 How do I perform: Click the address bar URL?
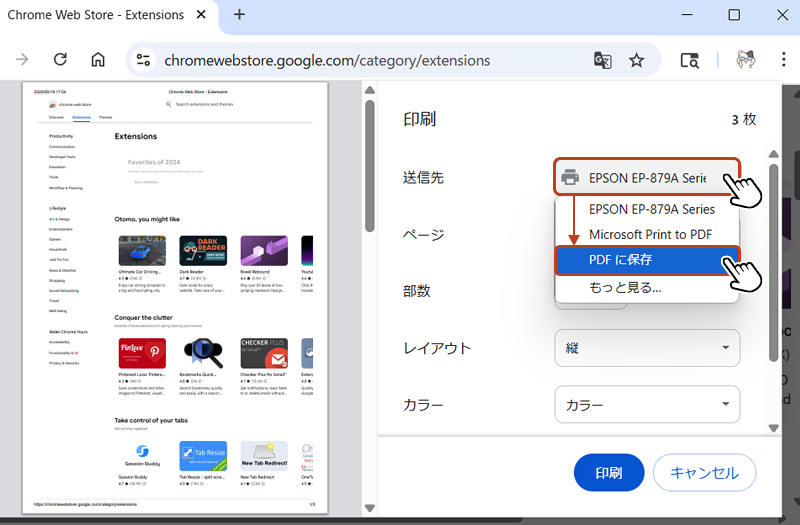[327, 60]
